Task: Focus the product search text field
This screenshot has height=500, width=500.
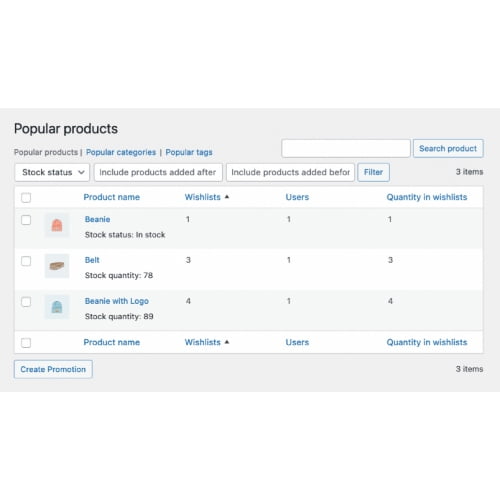Action: pyautogui.click(x=346, y=148)
